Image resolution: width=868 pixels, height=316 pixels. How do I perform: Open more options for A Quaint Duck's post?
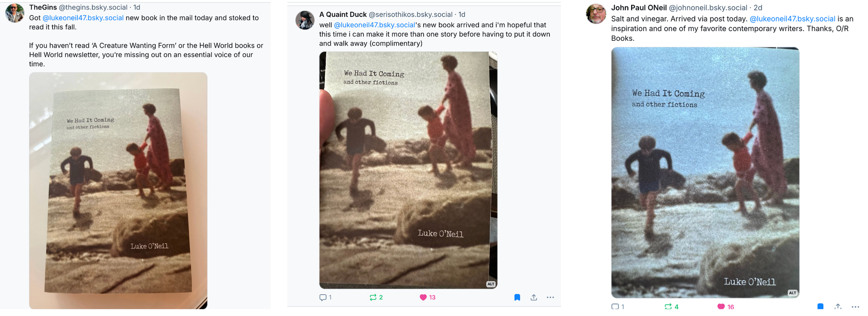coord(550,297)
